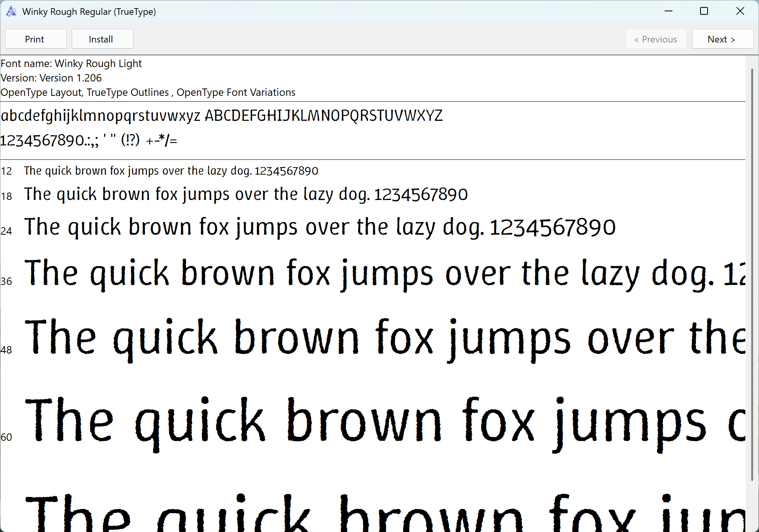Click the Print button
The height and width of the screenshot is (532, 759).
[x=35, y=39]
